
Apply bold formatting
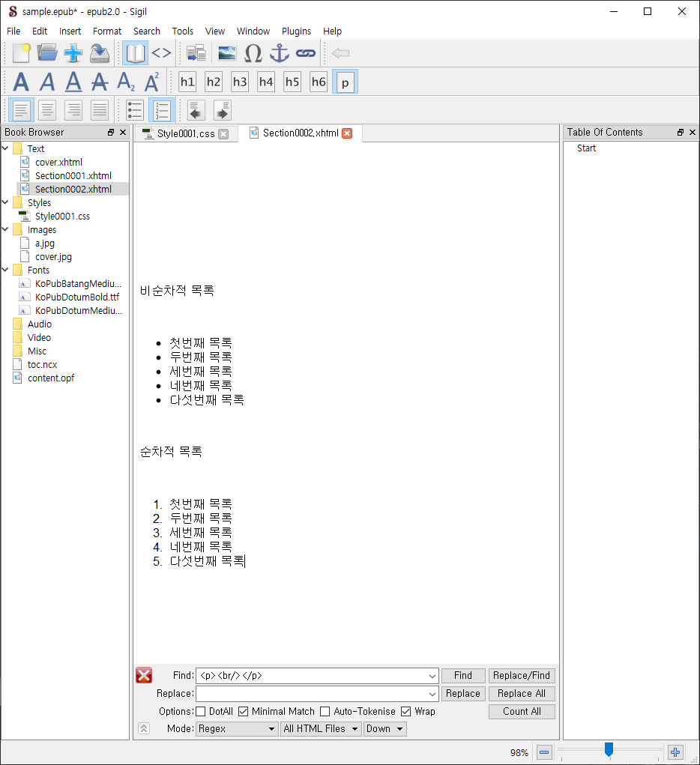(21, 82)
